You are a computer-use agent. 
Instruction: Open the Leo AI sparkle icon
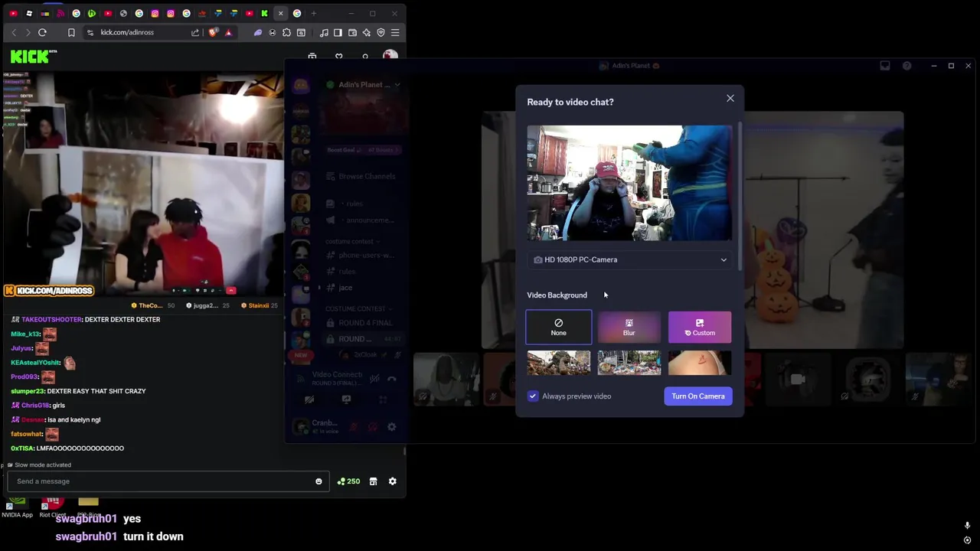pos(367,32)
